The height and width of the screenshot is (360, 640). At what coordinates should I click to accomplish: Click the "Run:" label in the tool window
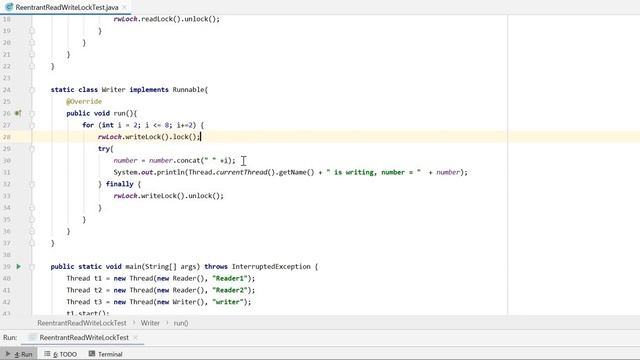point(10,338)
